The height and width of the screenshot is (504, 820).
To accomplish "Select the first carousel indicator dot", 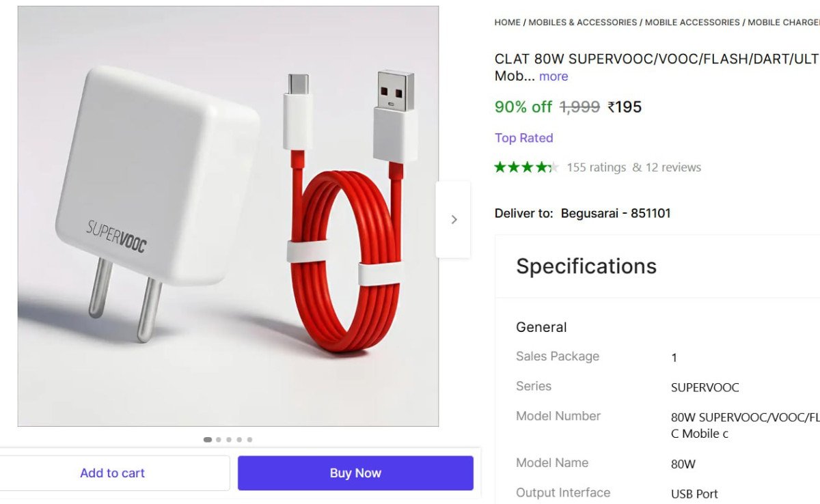I will tap(208, 440).
